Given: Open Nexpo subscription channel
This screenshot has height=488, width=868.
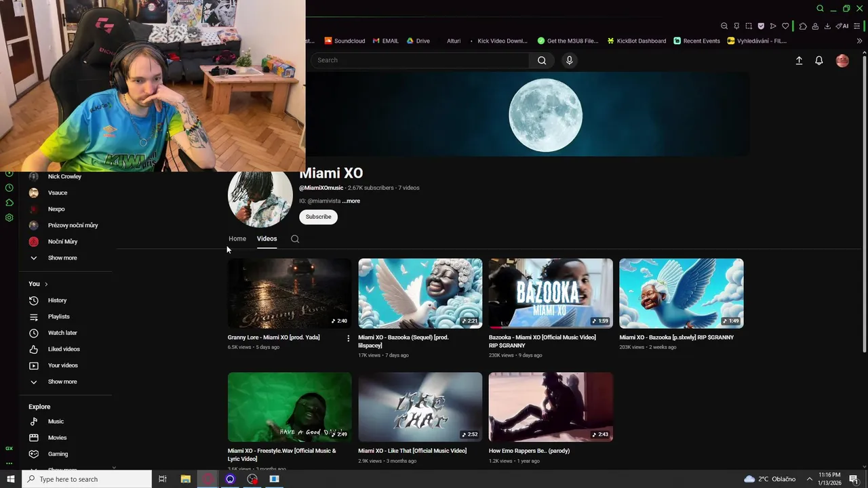Looking at the screenshot, I should (x=56, y=209).
